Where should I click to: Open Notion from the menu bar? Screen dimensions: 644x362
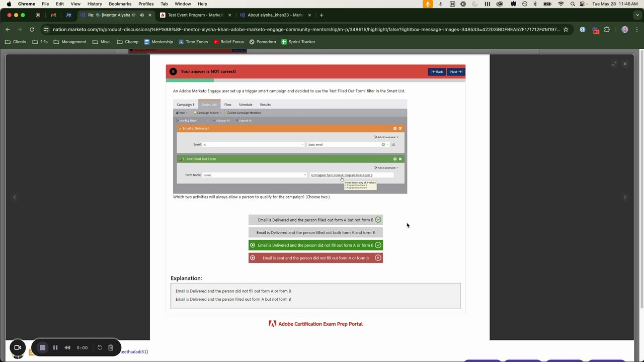click(x=452, y=4)
